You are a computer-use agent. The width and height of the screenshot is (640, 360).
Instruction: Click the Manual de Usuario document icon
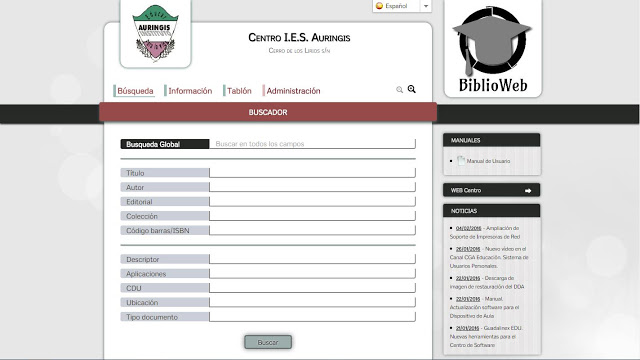[461, 160]
